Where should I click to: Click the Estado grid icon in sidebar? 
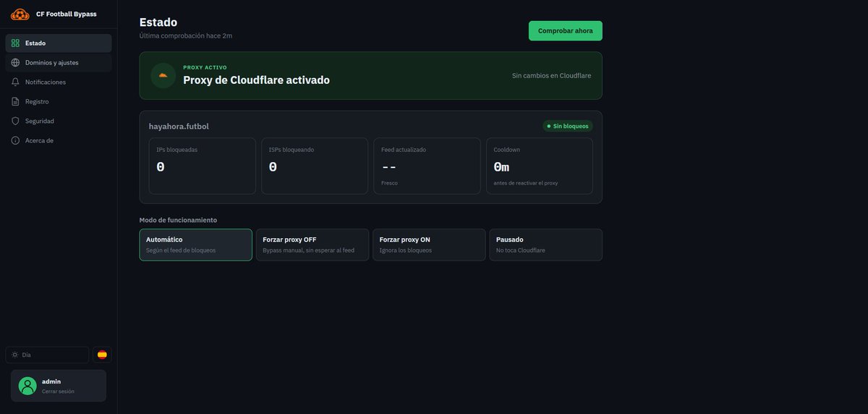click(15, 43)
